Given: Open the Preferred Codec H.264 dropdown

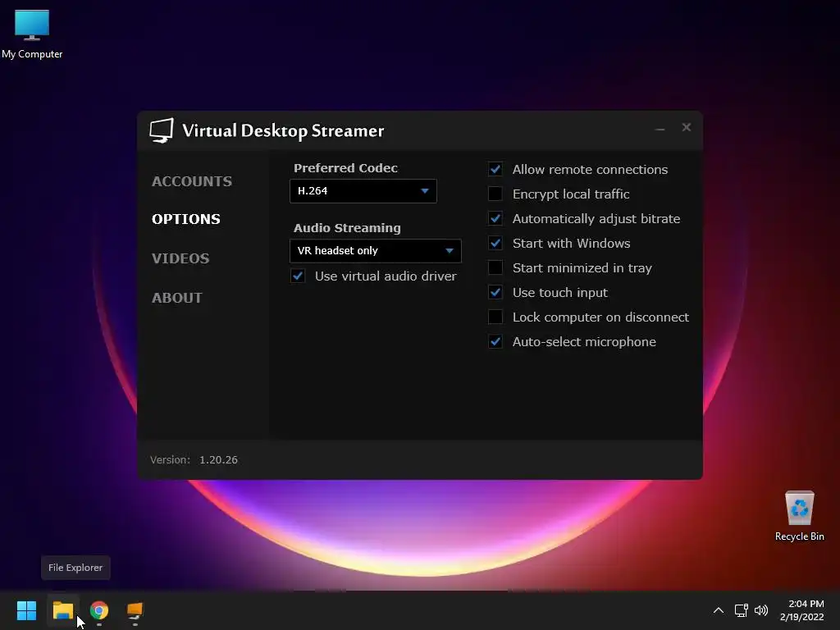Looking at the screenshot, I should pyautogui.click(x=363, y=191).
